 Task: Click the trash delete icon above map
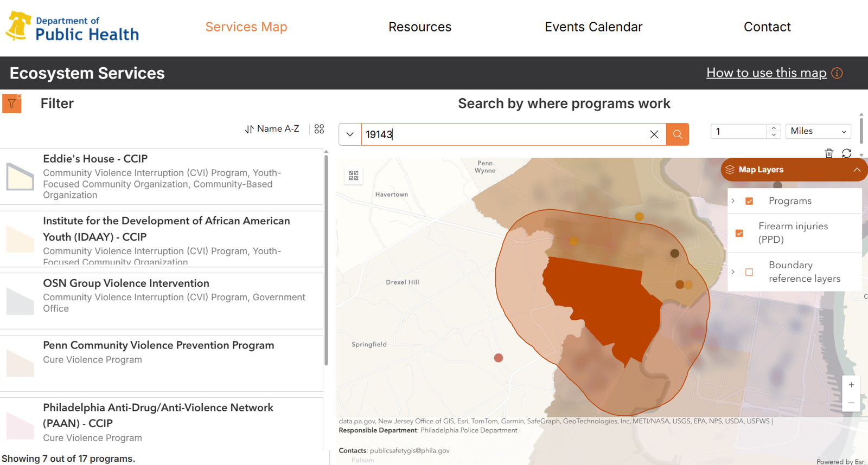[x=828, y=153]
